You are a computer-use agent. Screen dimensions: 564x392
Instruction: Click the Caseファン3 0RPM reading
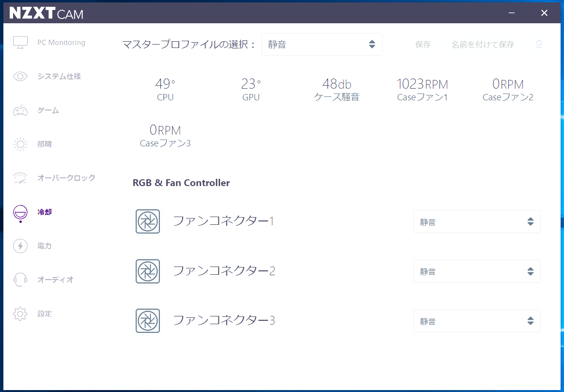(x=165, y=136)
